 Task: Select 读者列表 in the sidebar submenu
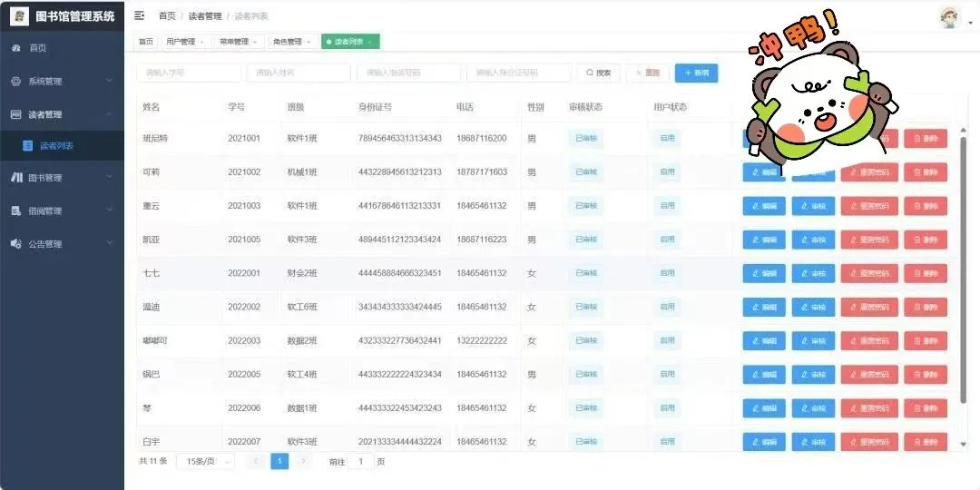62,145
